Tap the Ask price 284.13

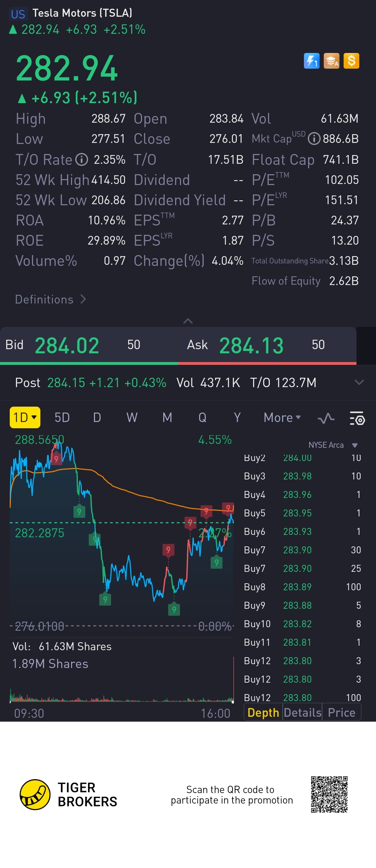pyautogui.click(x=251, y=346)
